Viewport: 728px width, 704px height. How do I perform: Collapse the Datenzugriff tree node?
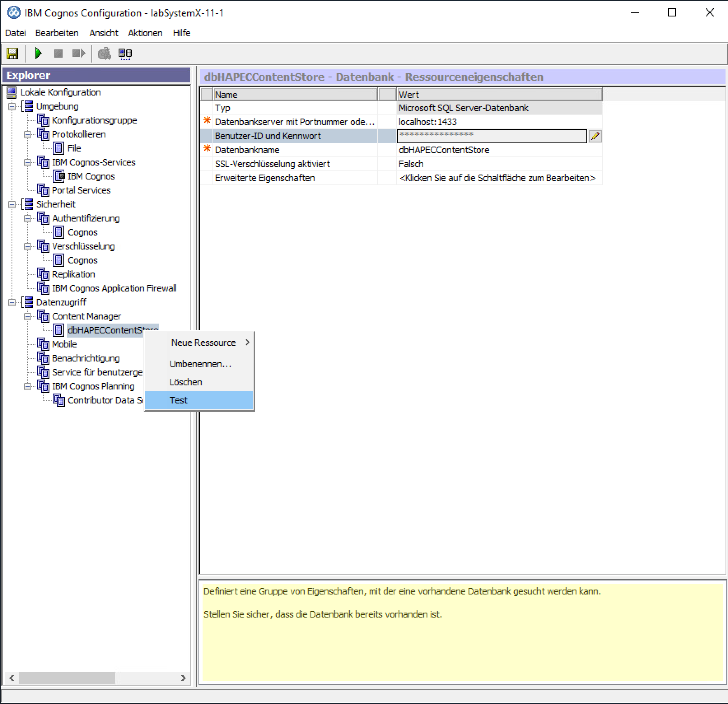[12, 303]
